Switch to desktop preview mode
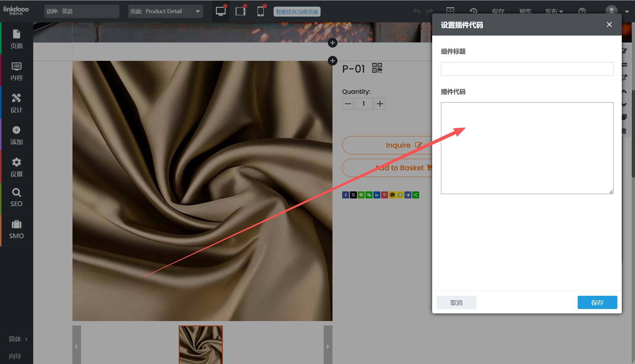The height and width of the screenshot is (364, 635). tap(221, 11)
